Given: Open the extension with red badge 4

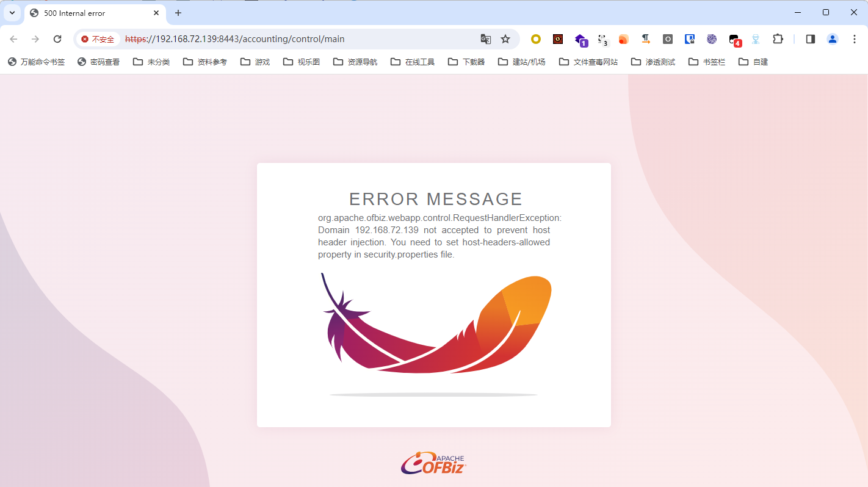Looking at the screenshot, I should tap(735, 40).
